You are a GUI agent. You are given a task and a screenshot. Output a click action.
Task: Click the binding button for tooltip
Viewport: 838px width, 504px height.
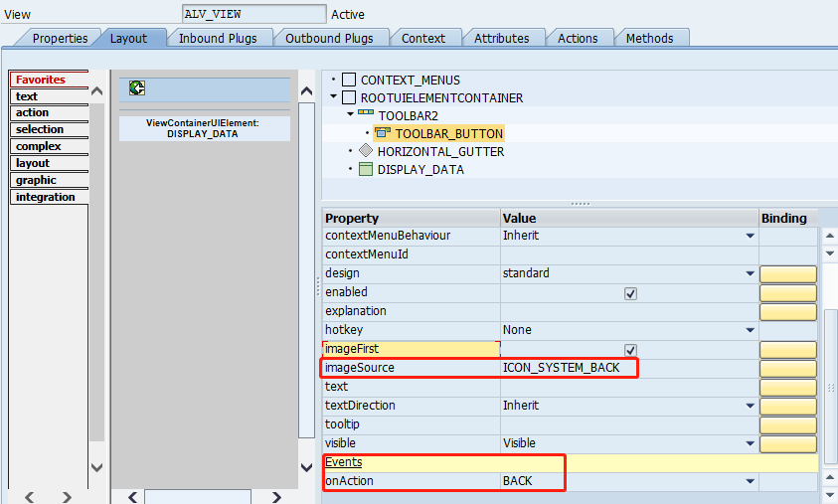(x=788, y=424)
